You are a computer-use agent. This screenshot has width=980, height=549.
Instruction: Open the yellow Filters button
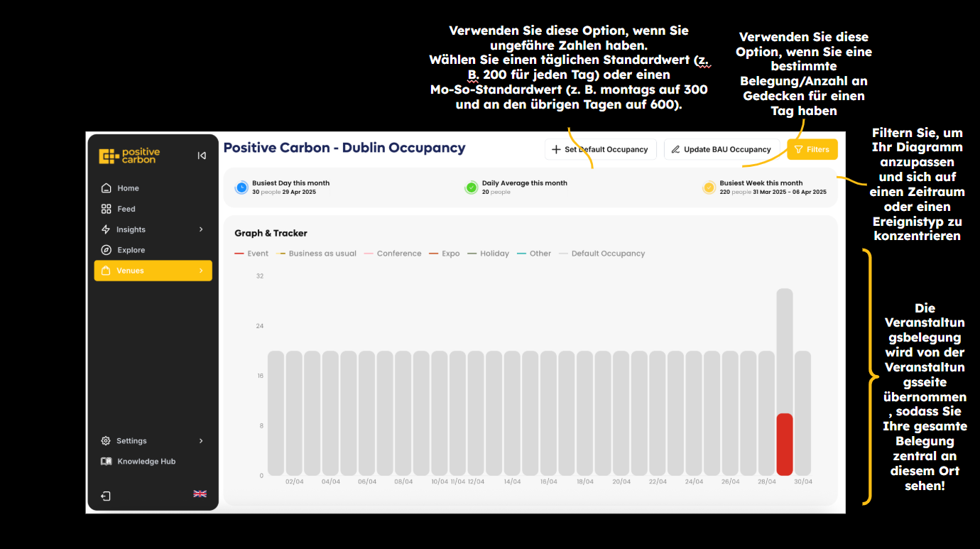click(812, 149)
